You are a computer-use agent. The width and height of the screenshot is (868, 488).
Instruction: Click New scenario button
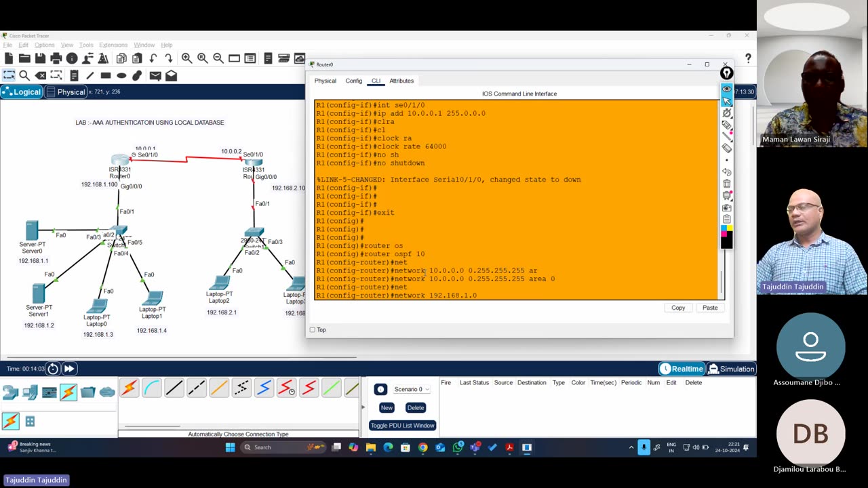387,407
